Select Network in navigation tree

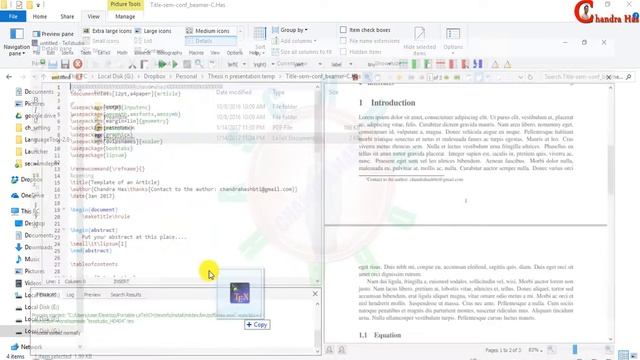27,347
